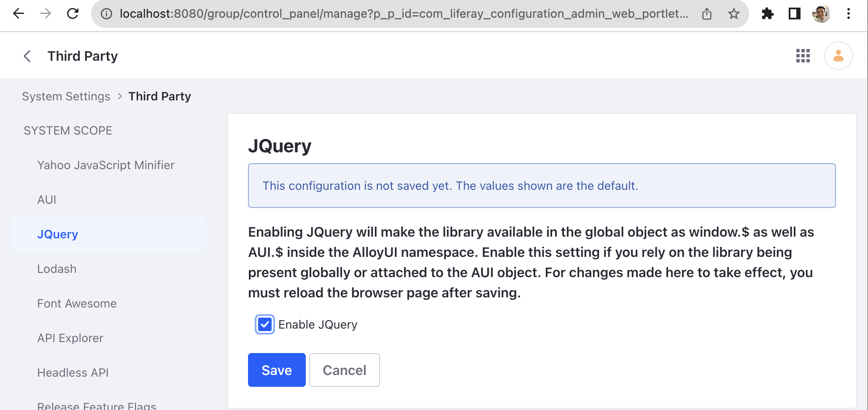The image size is (868, 410).
Task: Select Yahoo JavaScript Minifier in sidebar
Action: pos(106,165)
